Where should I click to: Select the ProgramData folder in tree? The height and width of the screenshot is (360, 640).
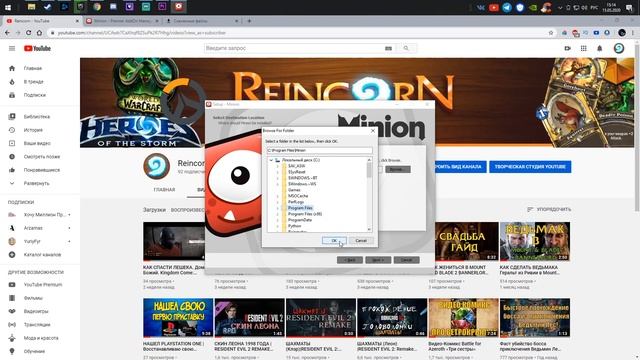(300, 220)
